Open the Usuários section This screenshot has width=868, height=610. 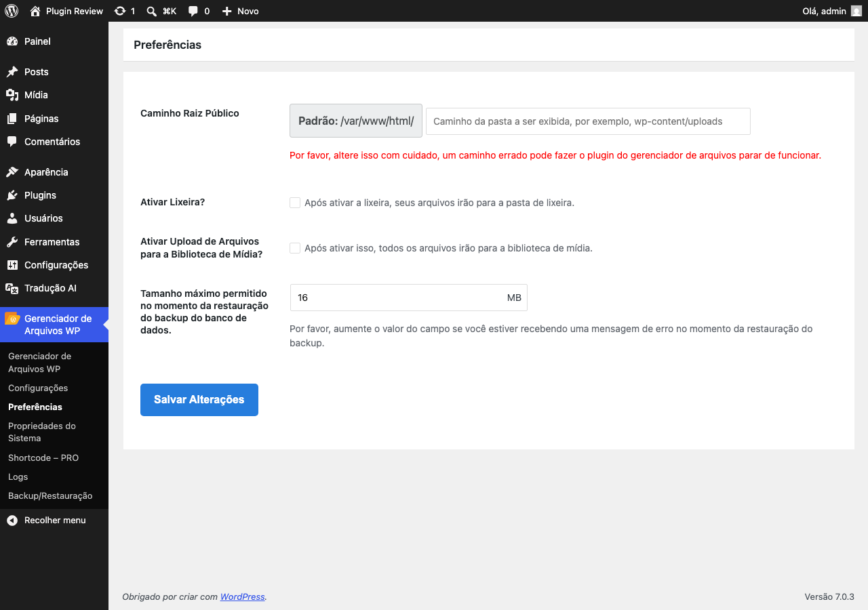(54, 218)
